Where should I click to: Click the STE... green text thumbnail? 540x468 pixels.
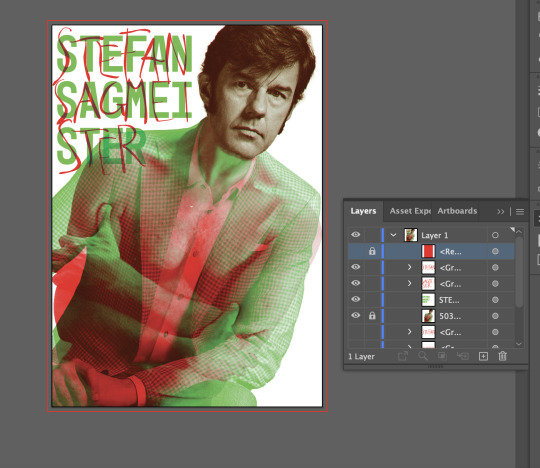coord(428,300)
